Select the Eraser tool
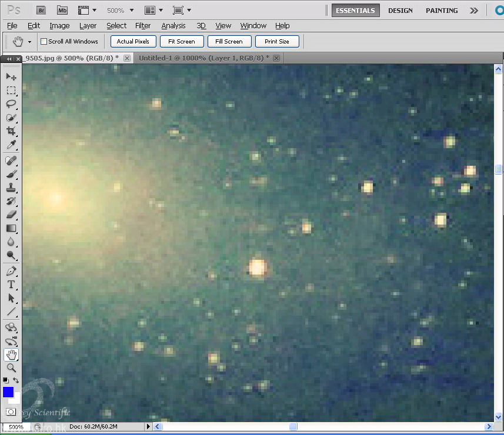Screen dimensions: 504x435 click(x=11, y=215)
